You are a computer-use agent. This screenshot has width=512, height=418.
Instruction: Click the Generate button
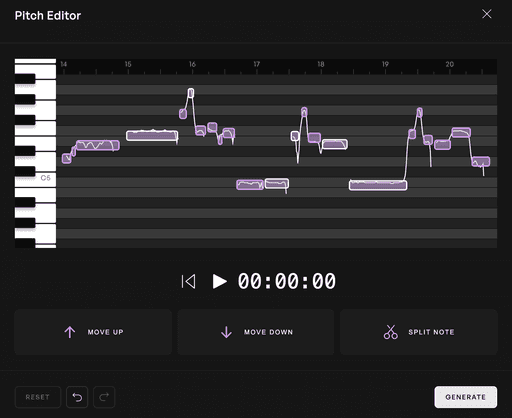[466, 397]
